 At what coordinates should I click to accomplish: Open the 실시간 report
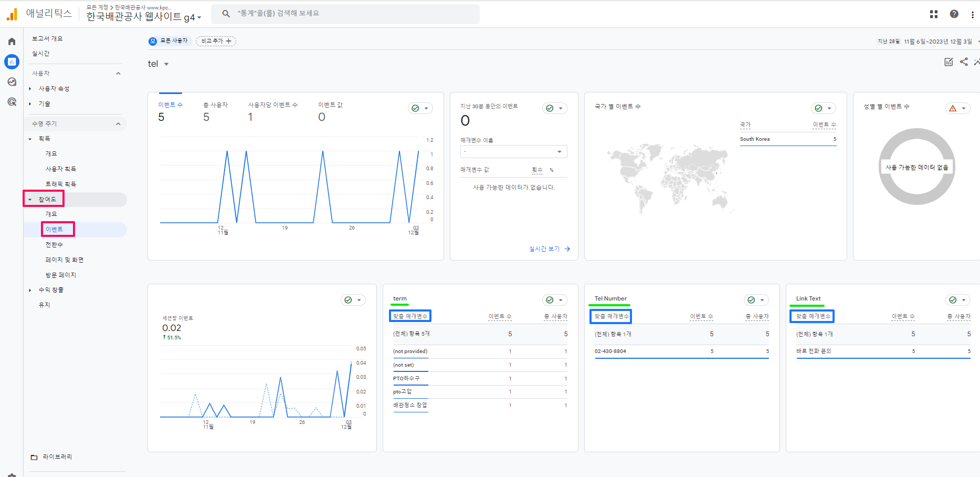pyautogui.click(x=41, y=54)
